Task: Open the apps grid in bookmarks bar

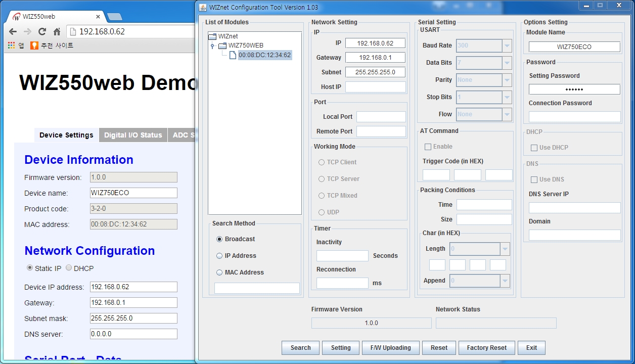Action: 11,45
